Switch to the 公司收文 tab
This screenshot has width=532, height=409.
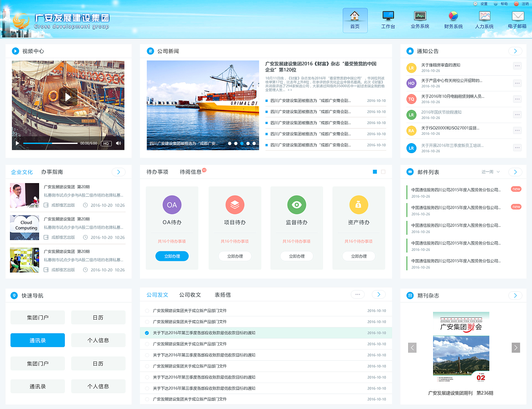click(x=190, y=295)
